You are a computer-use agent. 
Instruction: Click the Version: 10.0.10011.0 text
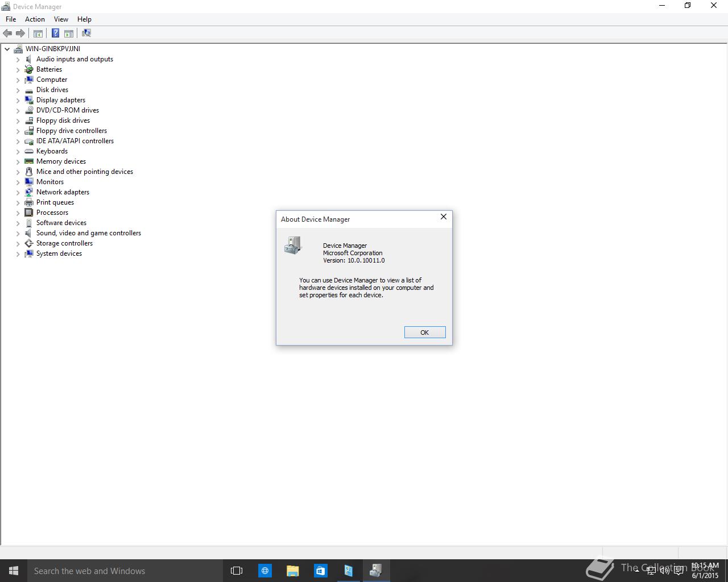[x=354, y=260]
